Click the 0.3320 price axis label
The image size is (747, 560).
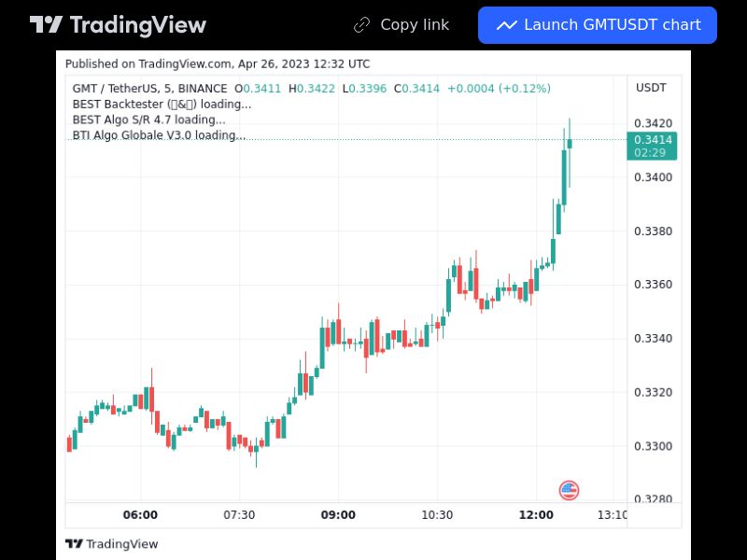(x=653, y=392)
